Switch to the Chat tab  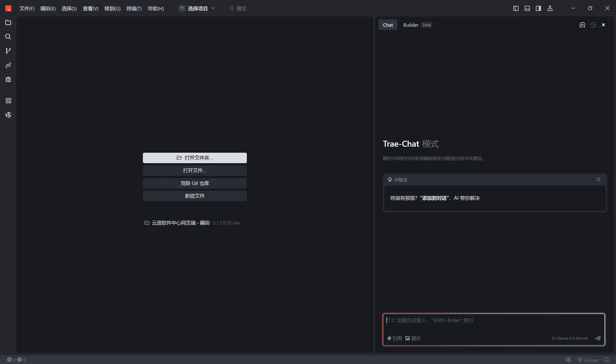point(388,25)
